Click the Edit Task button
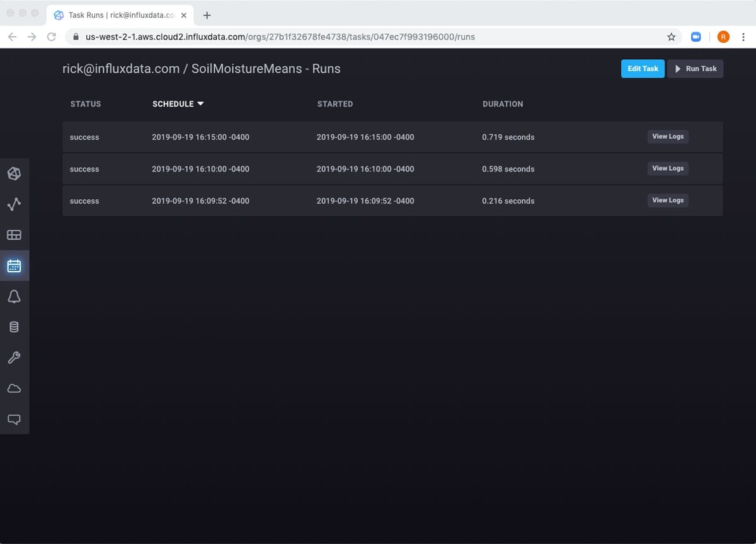The image size is (756, 544). click(x=642, y=69)
